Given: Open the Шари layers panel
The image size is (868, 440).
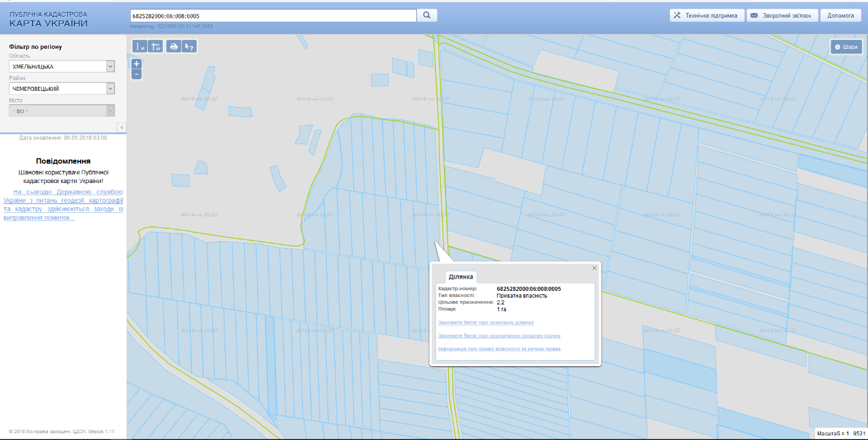Looking at the screenshot, I should click(846, 47).
